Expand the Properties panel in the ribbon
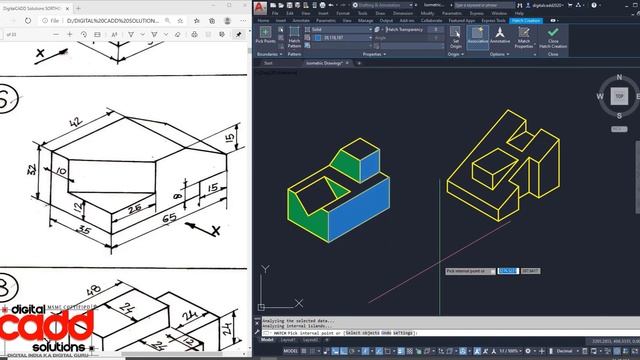The height and width of the screenshot is (360, 640). [374, 54]
